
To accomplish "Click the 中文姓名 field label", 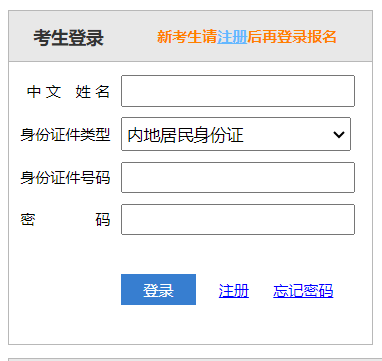I will pos(68,92).
